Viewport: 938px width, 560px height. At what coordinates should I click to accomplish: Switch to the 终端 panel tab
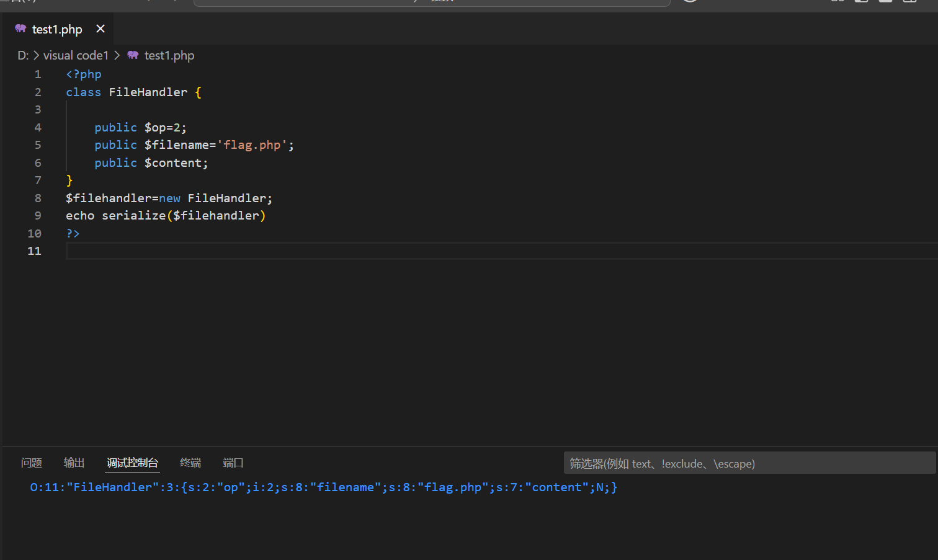(190, 463)
